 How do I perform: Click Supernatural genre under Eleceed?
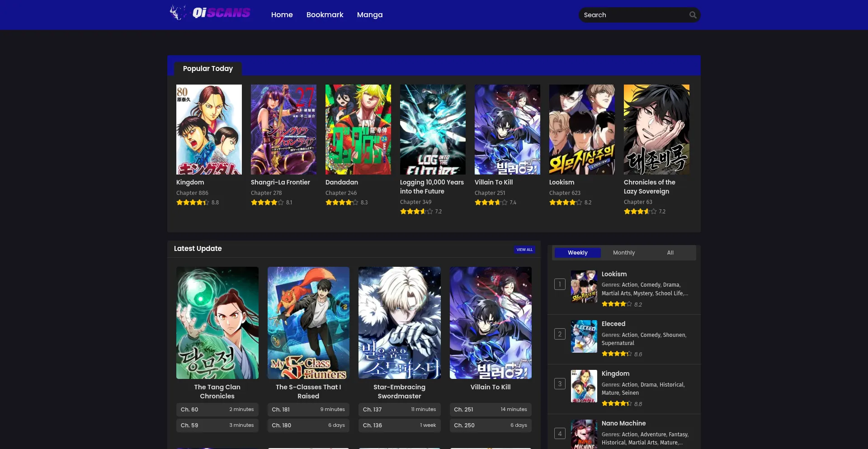pos(618,343)
